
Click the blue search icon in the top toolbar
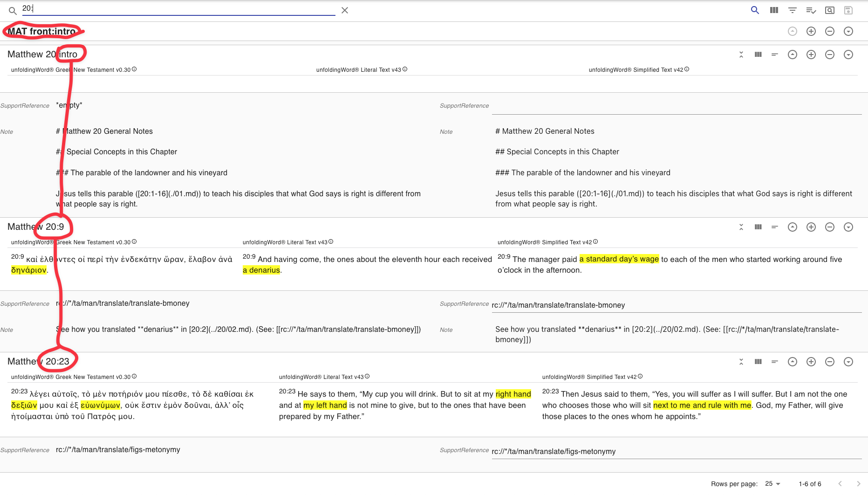[755, 10]
